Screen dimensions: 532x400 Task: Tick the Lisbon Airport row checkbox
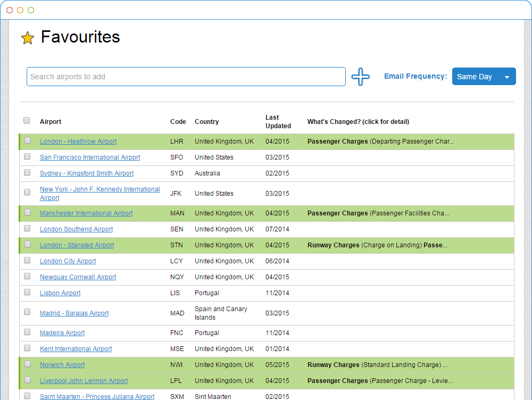click(28, 292)
